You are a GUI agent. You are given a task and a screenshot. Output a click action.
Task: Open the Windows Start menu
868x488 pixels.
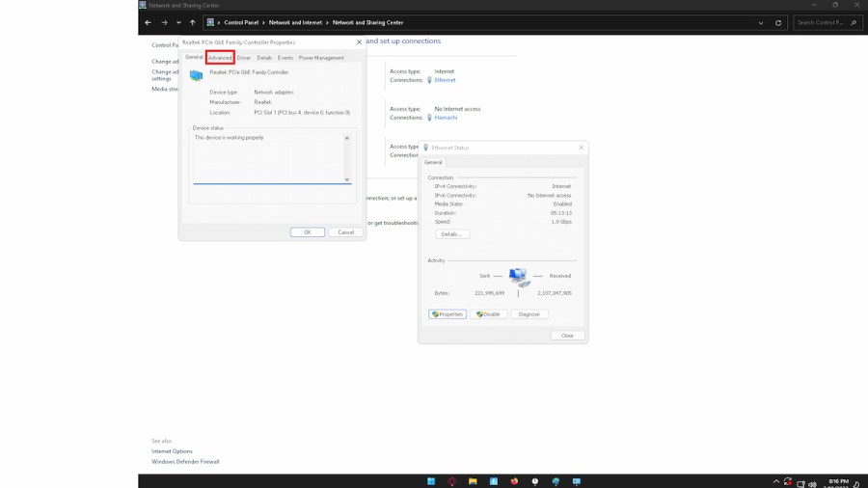[431, 481]
